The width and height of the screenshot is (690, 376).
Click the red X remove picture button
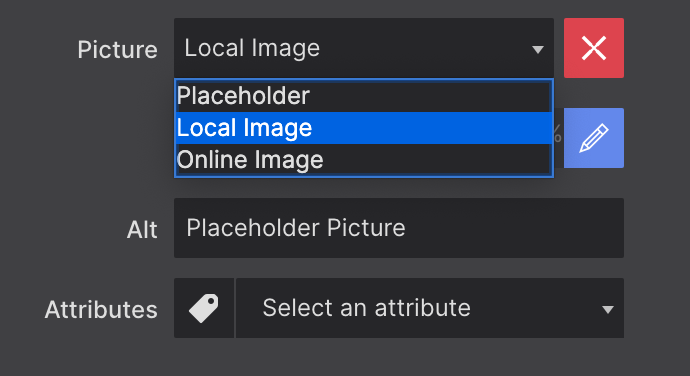594,48
